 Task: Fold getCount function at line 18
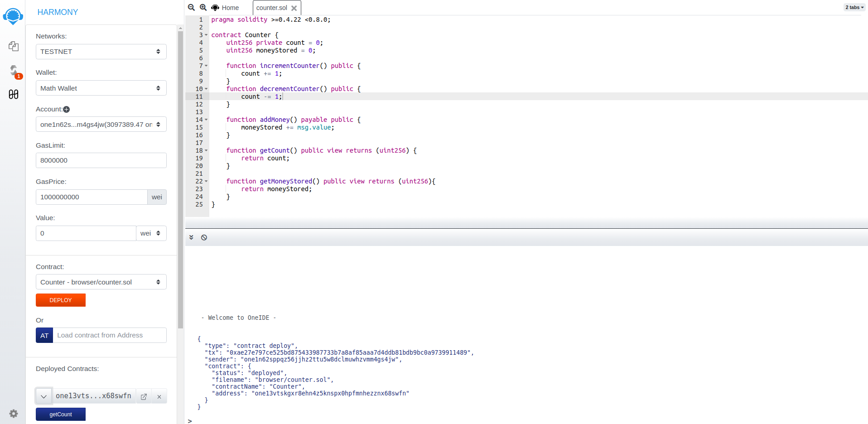click(206, 150)
